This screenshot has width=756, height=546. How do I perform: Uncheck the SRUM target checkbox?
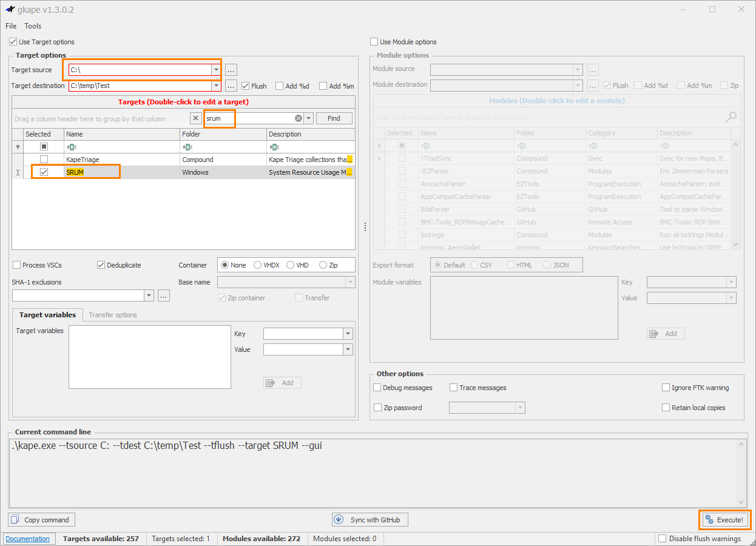(x=44, y=172)
